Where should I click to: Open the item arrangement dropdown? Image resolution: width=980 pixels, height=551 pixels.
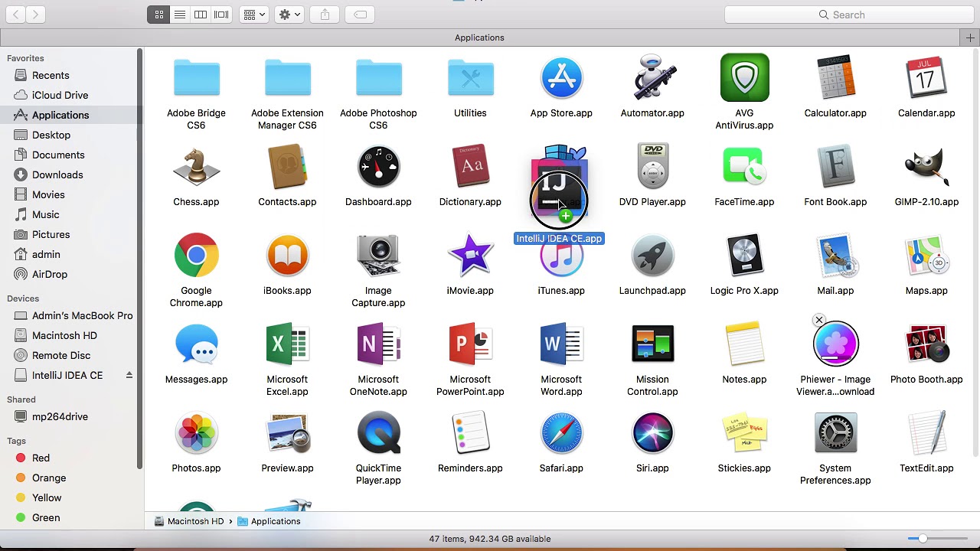point(253,15)
